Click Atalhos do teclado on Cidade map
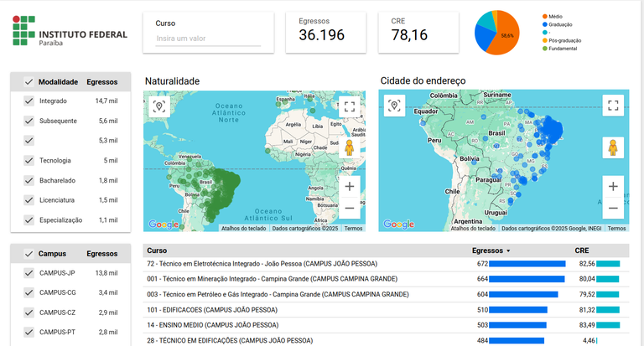This screenshot has width=644, height=346. click(474, 228)
